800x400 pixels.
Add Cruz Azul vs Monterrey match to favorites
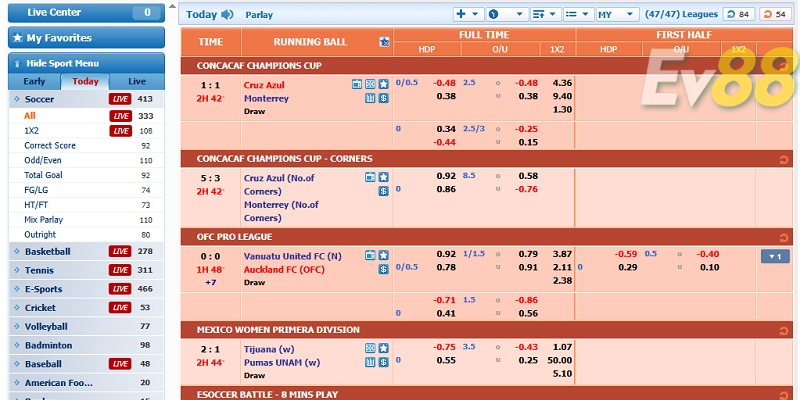pos(383,84)
